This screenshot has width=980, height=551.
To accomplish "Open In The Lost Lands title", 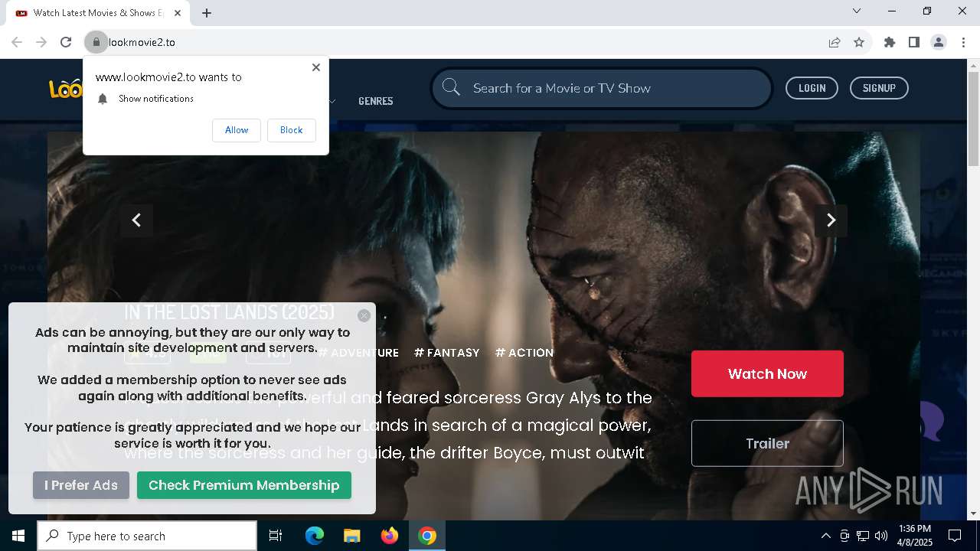I will tap(229, 312).
